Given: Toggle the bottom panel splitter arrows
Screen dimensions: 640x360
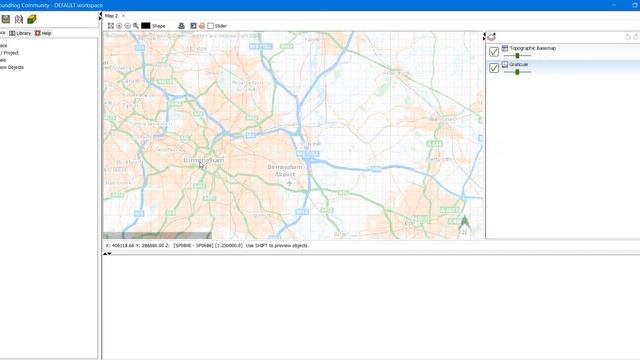Looking at the screenshot, I should click(x=107, y=254).
